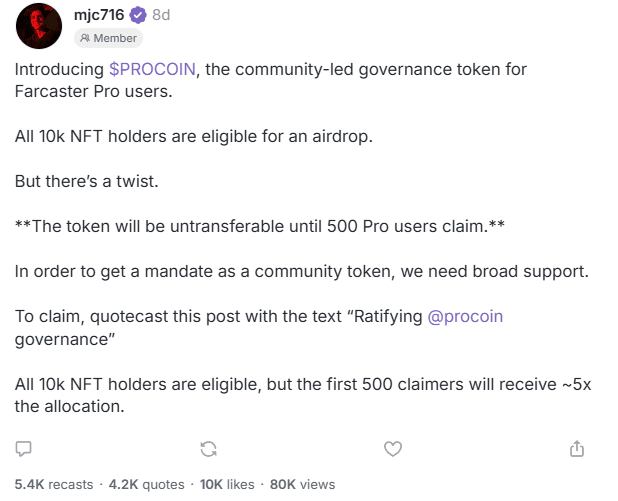Click the untransferable until 500 Pro users sentence
This screenshot has width=618, height=501.
260,227
